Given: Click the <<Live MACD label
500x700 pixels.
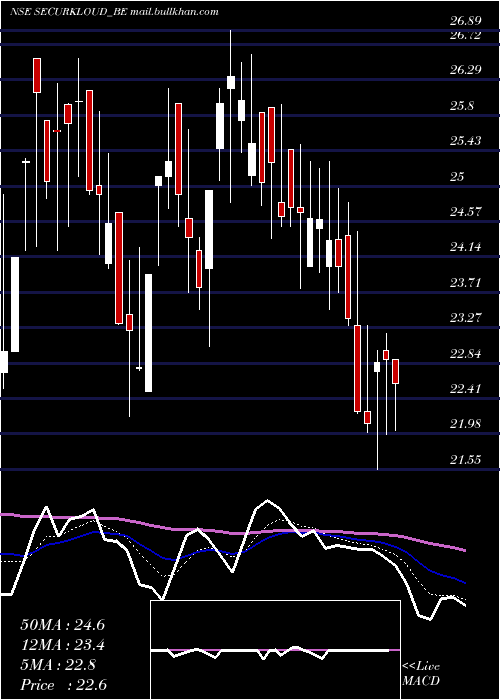Looking at the screenshot, I should coord(421,673).
